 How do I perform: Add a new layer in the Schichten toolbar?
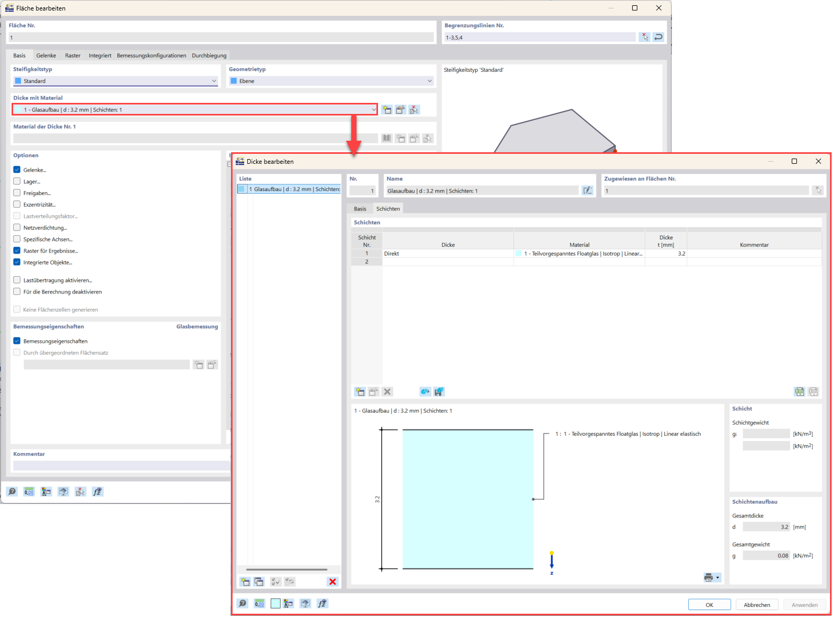(360, 391)
